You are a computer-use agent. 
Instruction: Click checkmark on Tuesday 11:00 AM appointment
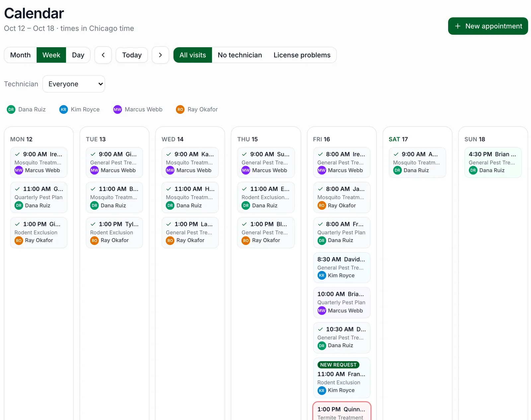click(x=93, y=189)
